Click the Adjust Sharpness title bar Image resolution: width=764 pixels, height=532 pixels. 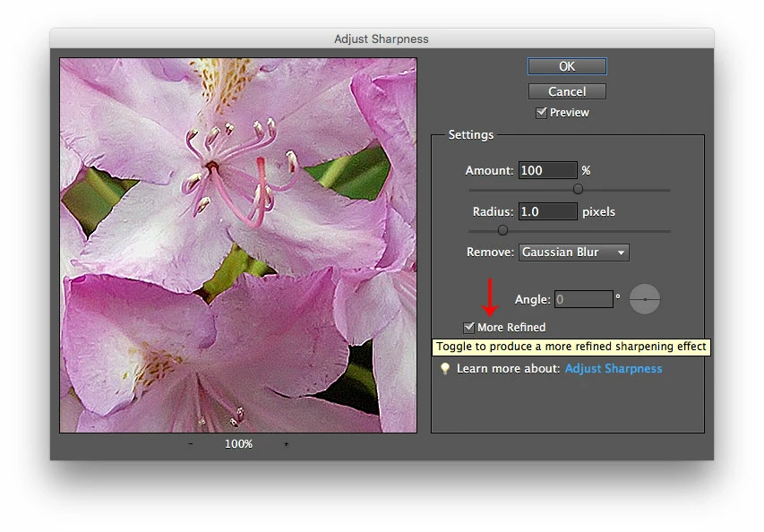coord(382,39)
